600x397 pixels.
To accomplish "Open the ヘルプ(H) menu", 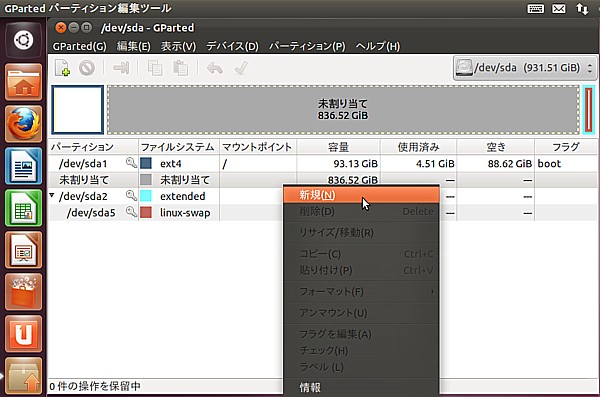I will [378, 46].
